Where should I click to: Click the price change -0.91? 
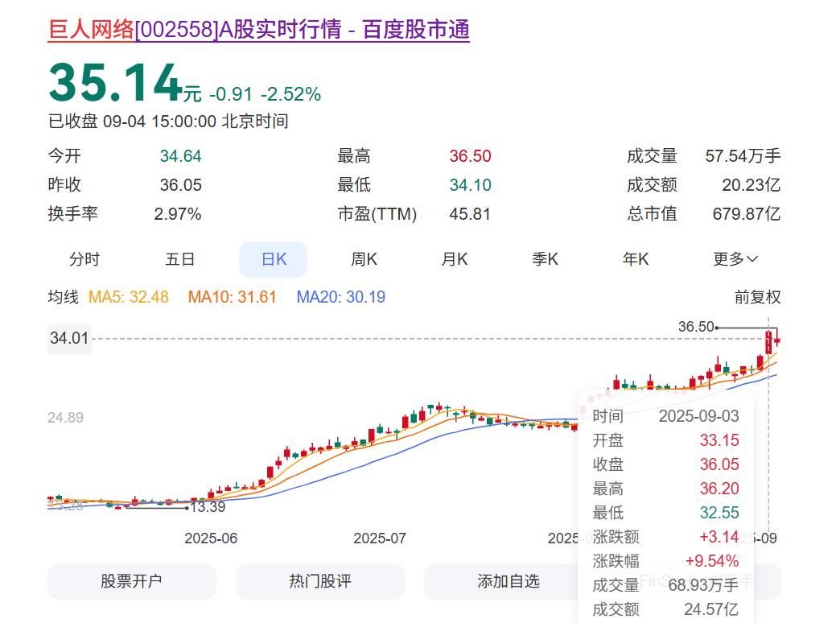pyautogui.click(x=231, y=94)
